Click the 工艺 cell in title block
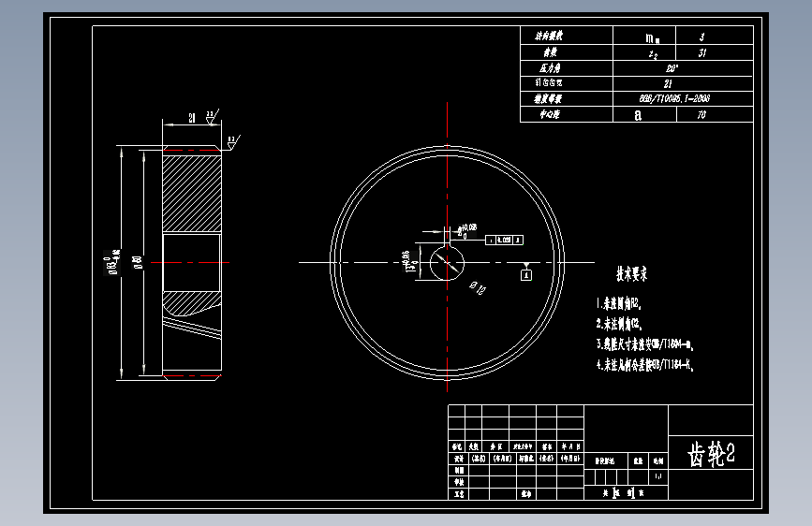This screenshot has width=812, height=526. click(458, 494)
